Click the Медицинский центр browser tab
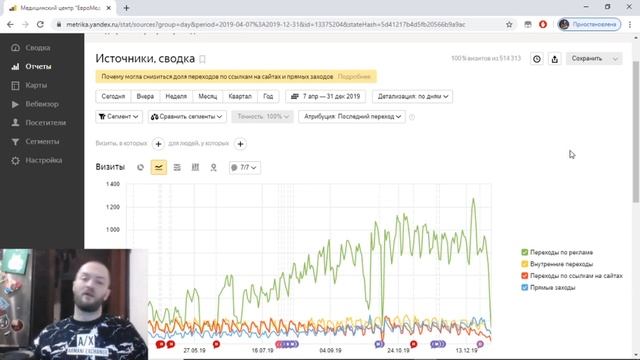The image size is (640, 360). point(60,8)
